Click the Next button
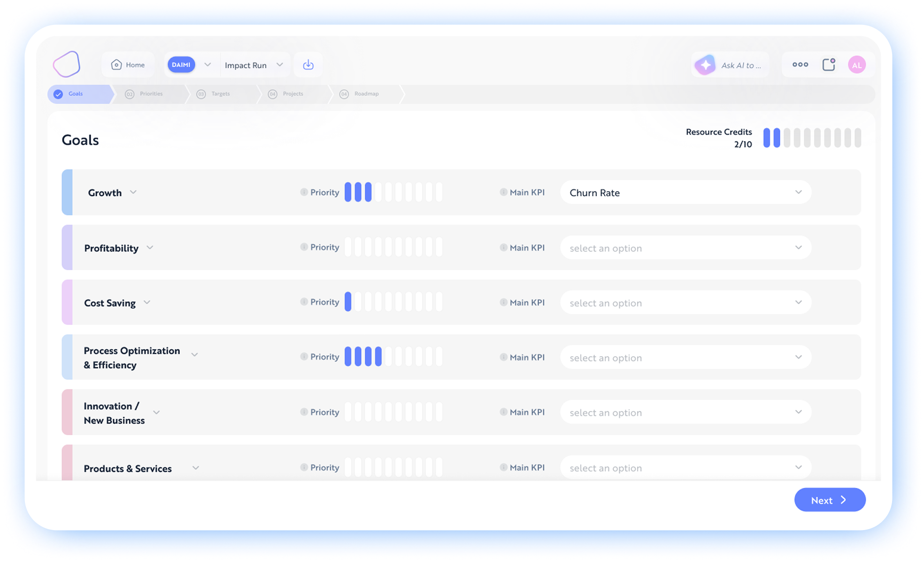Image resolution: width=924 pixels, height=562 pixels. 829,500
